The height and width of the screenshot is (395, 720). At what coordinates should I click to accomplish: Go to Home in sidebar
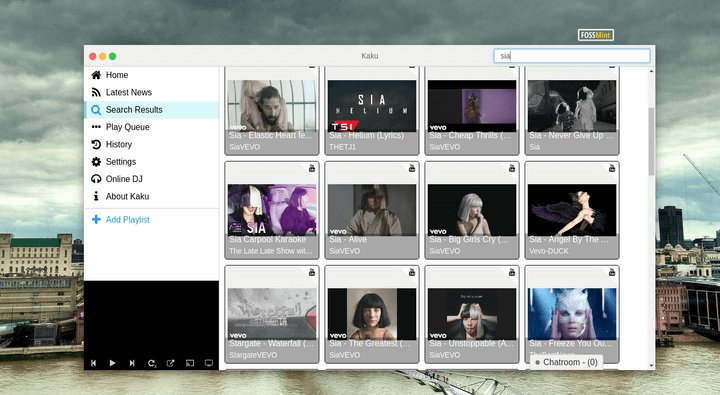click(152, 75)
